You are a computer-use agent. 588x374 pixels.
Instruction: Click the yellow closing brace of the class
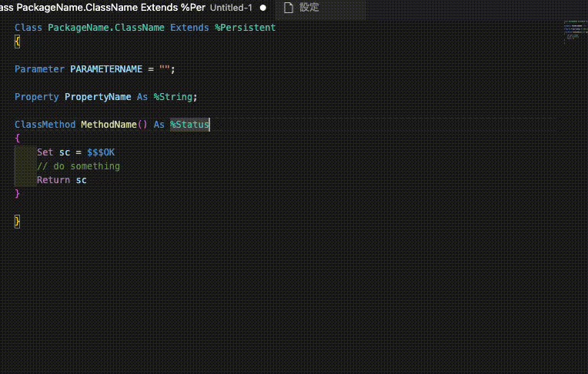click(x=17, y=222)
